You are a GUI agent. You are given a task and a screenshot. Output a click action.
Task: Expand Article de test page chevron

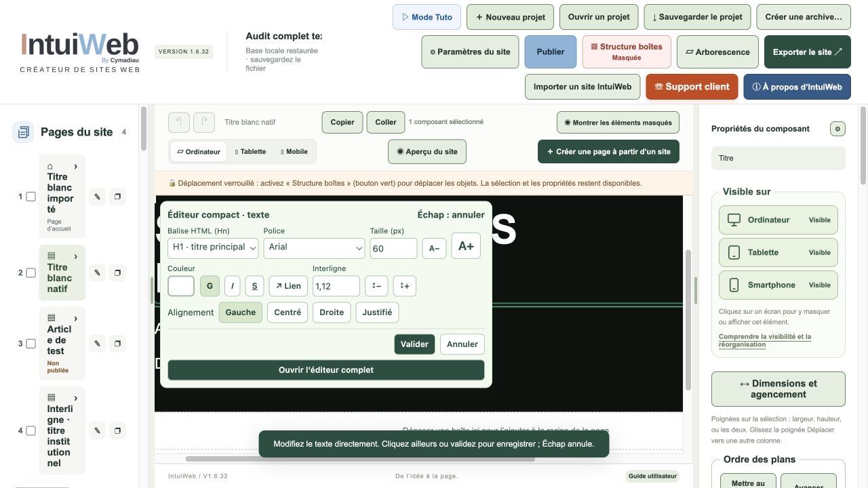coord(75,318)
